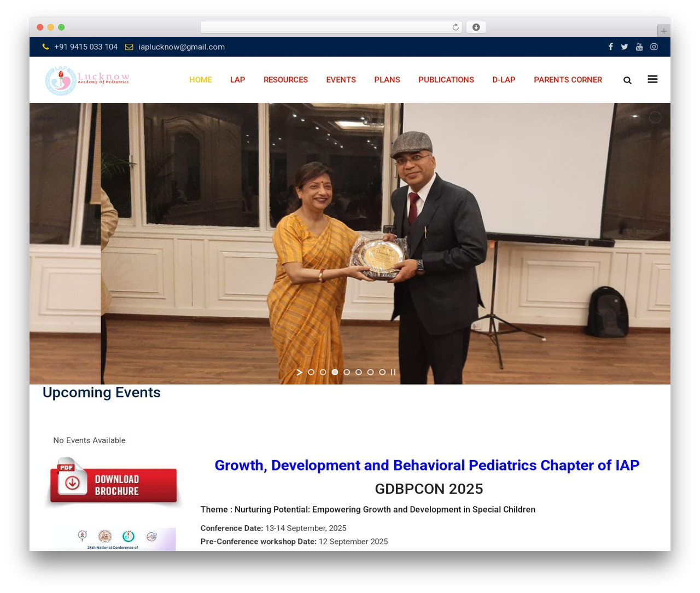The image size is (700, 593).
Task: Reload the page from the address bar
Action: tap(456, 27)
